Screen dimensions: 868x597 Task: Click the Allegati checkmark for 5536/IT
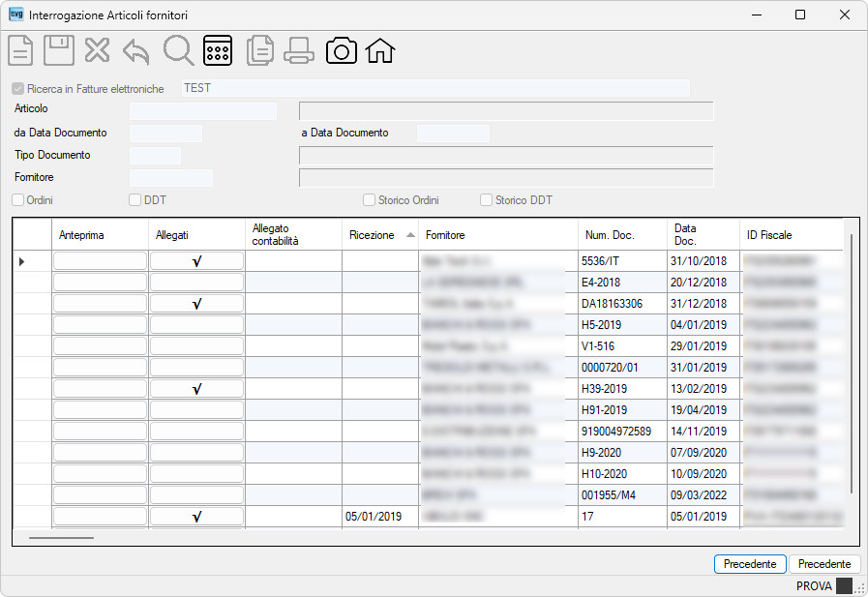(x=196, y=261)
